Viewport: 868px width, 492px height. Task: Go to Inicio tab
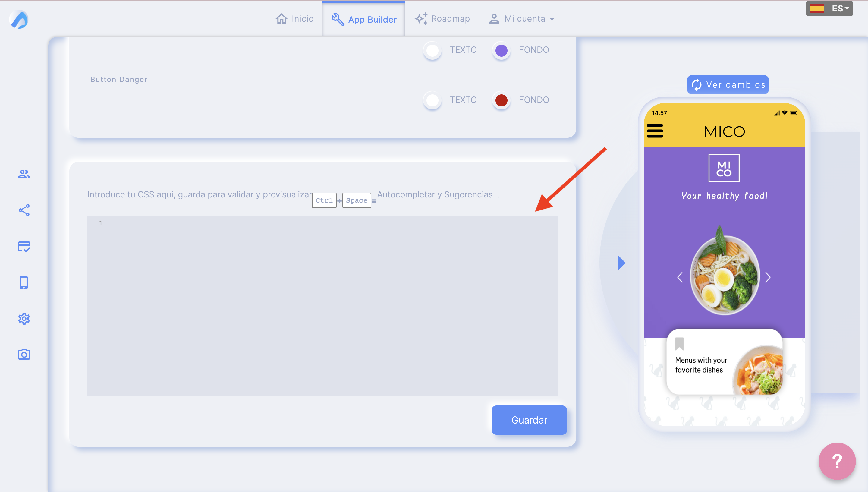[294, 19]
